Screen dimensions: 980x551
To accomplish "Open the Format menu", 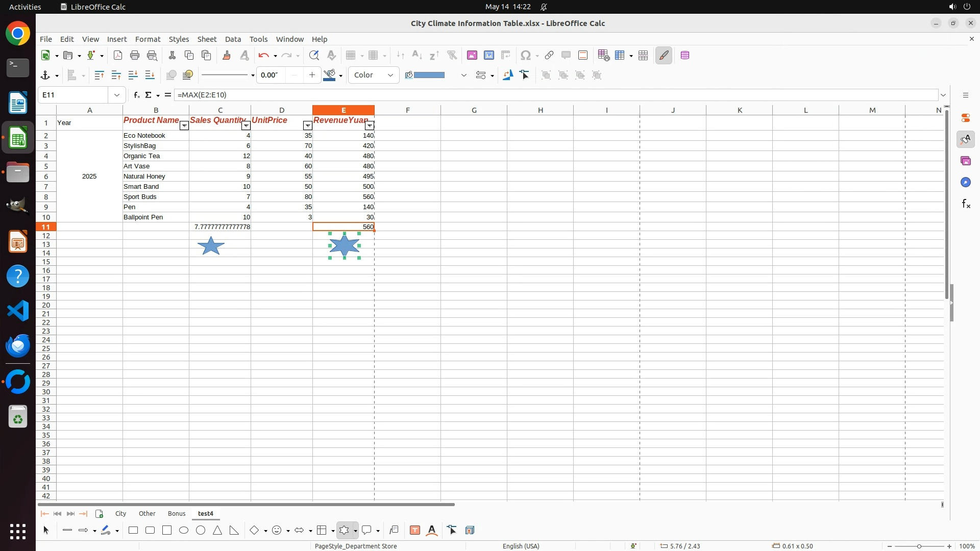I will 148,39.
